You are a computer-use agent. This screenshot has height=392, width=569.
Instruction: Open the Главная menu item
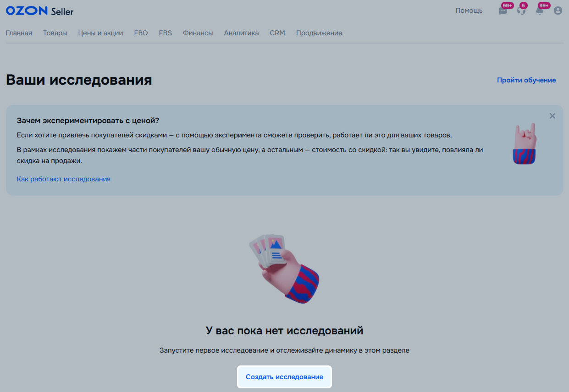coord(19,33)
